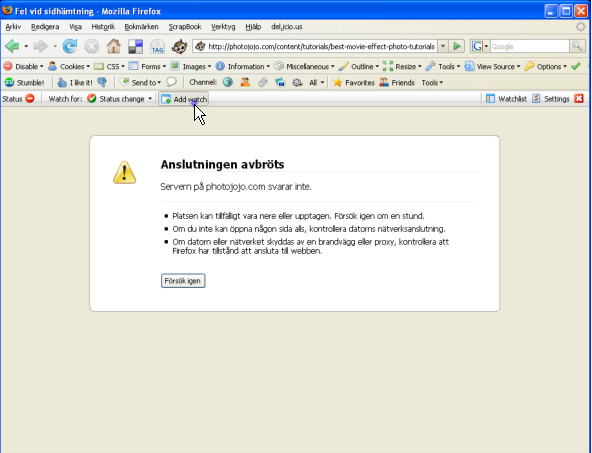Click the yellow warning triangle icon
592x453 pixels.
(x=125, y=173)
